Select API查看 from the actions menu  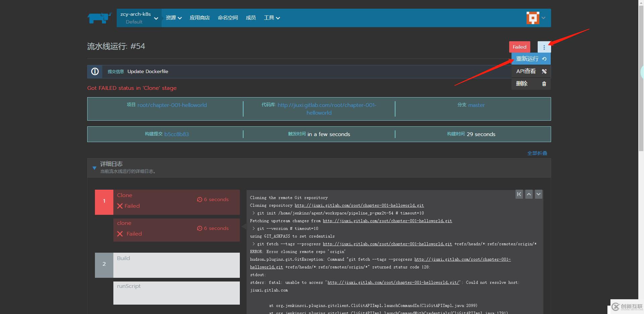coord(531,71)
